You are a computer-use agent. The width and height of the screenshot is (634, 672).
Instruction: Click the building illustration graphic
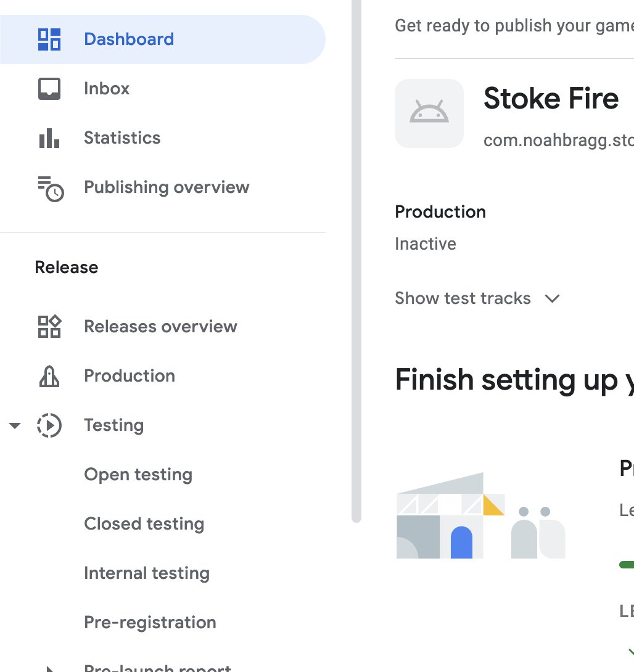click(480, 515)
